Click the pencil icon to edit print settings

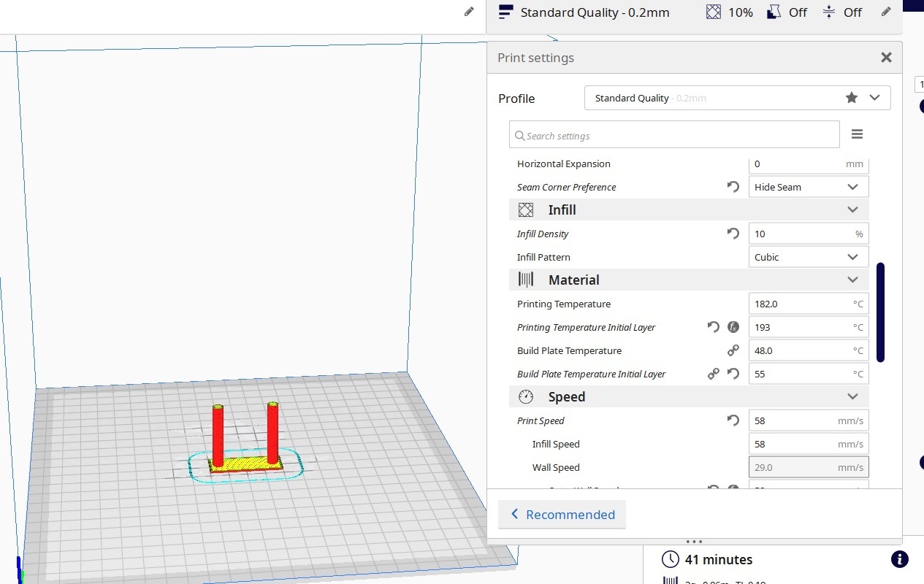tap(886, 12)
